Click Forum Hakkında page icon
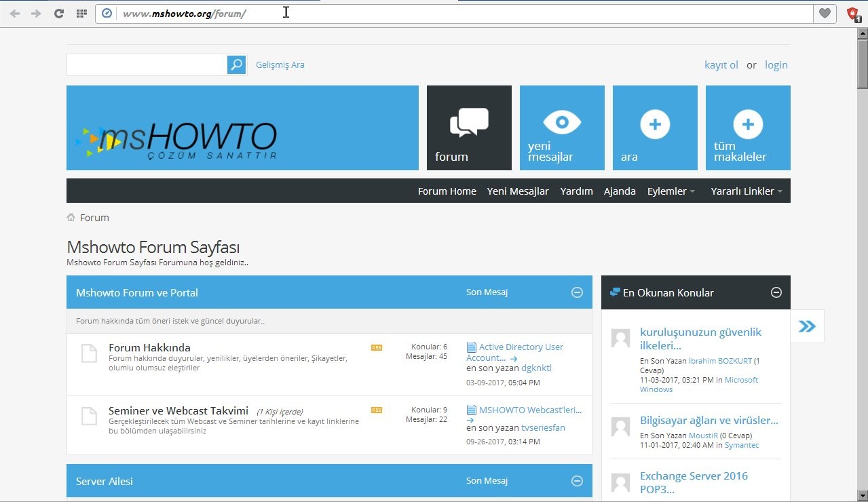This screenshot has width=868, height=502. coord(90,353)
